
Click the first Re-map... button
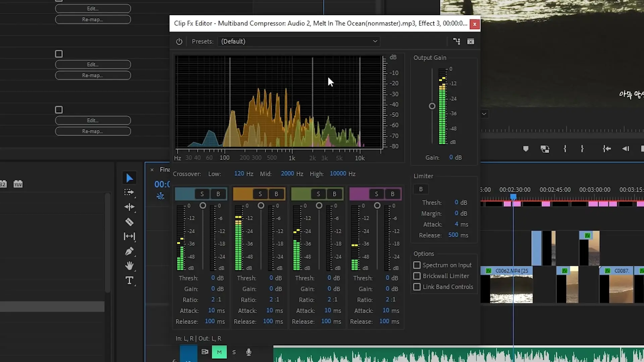93,19
